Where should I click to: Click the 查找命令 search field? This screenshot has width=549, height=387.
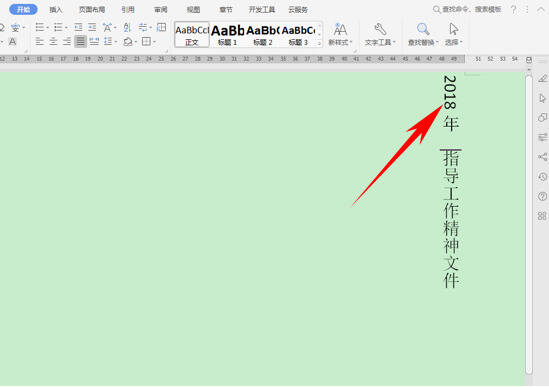point(467,9)
